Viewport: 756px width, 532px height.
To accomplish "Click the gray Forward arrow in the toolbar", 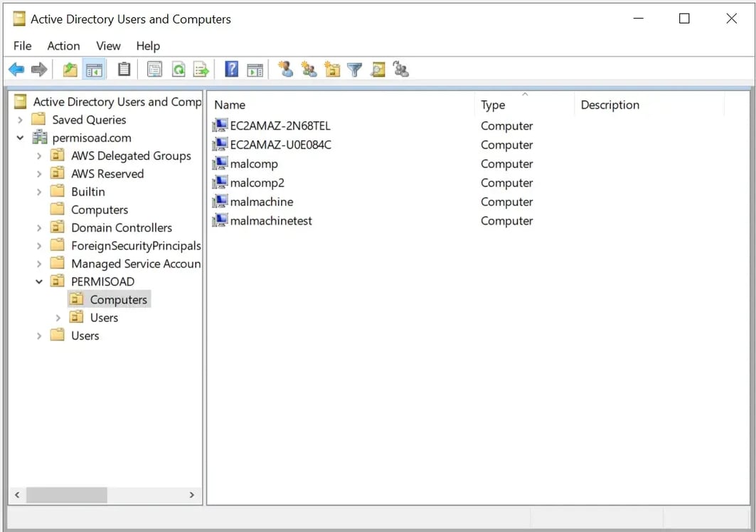I will [x=39, y=70].
